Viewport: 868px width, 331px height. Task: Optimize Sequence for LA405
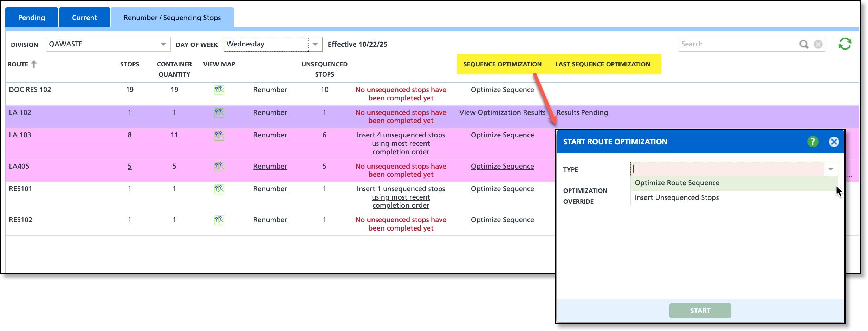(503, 166)
